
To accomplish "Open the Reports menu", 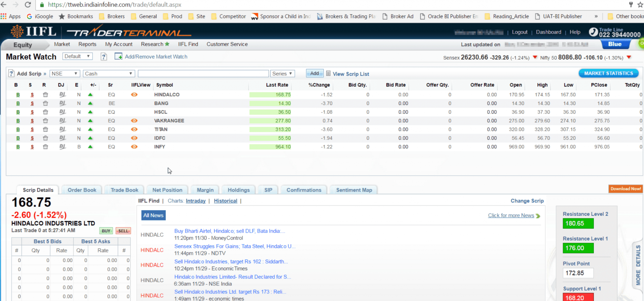I will click(x=87, y=44).
